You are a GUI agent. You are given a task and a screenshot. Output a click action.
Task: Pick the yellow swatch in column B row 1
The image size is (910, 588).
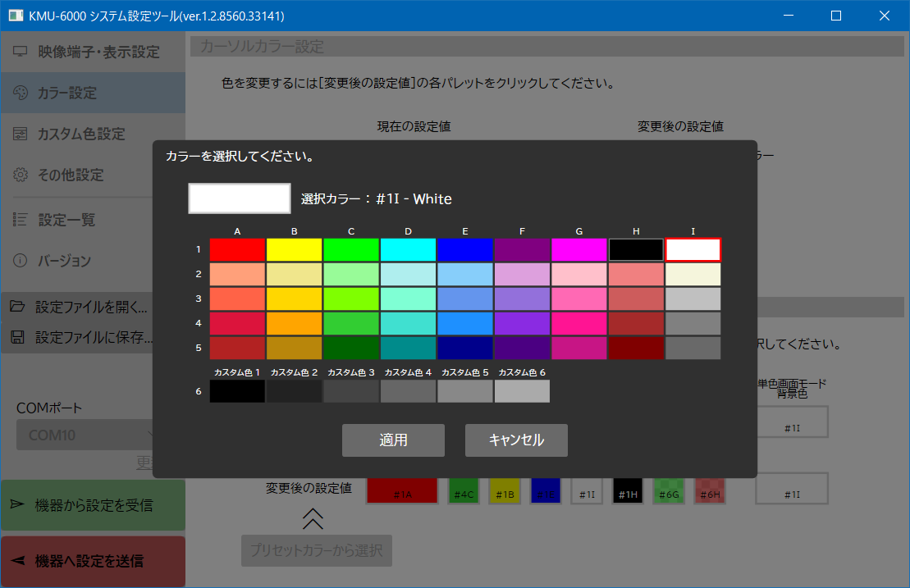point(295,249)
